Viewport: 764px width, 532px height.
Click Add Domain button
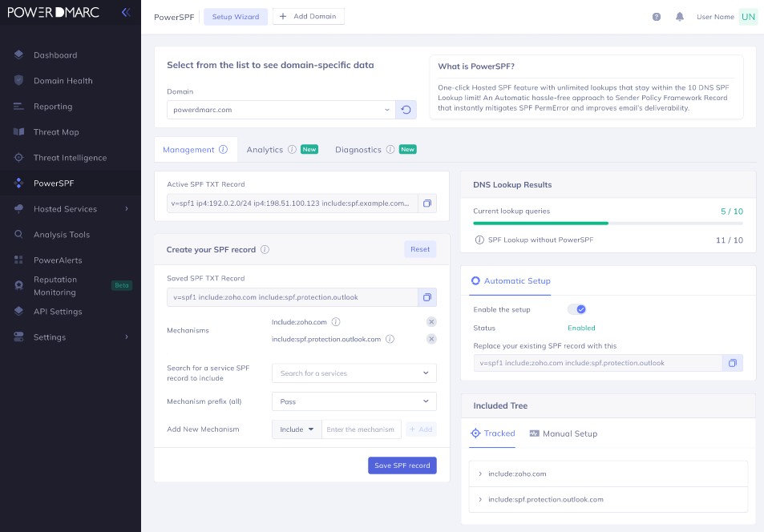[x=309, y=16]
